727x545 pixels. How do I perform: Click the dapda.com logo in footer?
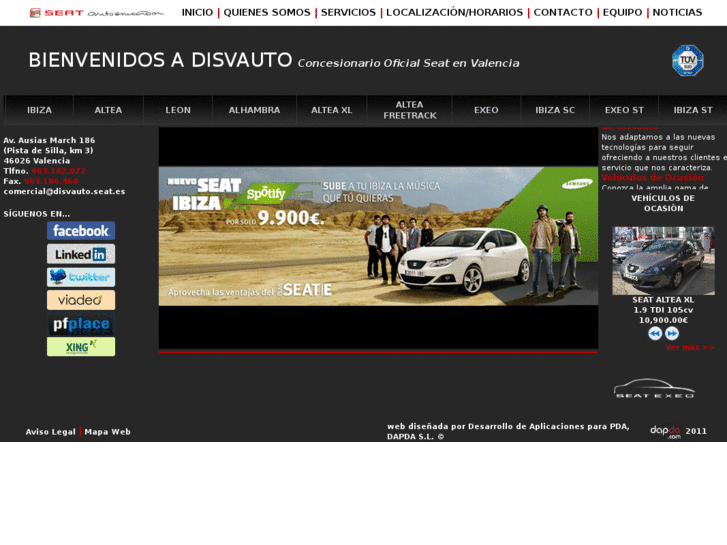coord(665,432)
